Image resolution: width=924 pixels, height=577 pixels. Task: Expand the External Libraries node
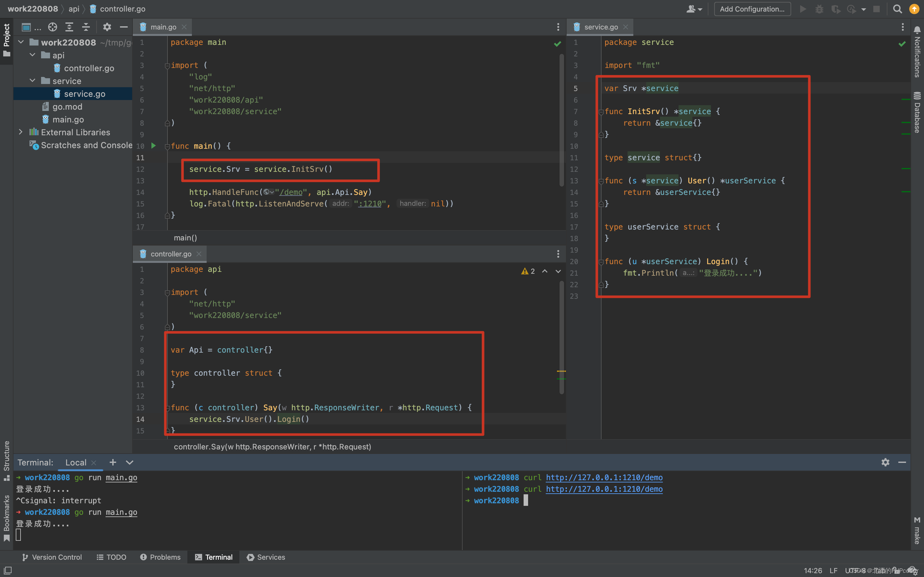21,132
